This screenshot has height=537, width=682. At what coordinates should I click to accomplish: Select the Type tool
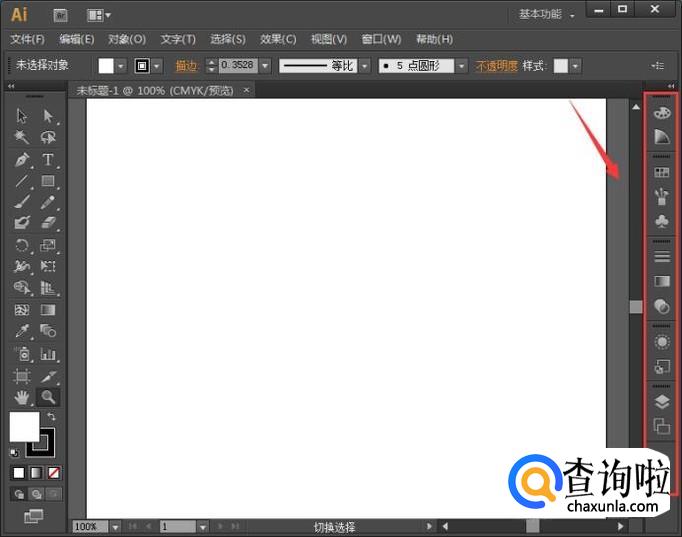pyautogui.click(x=47, y=160)
